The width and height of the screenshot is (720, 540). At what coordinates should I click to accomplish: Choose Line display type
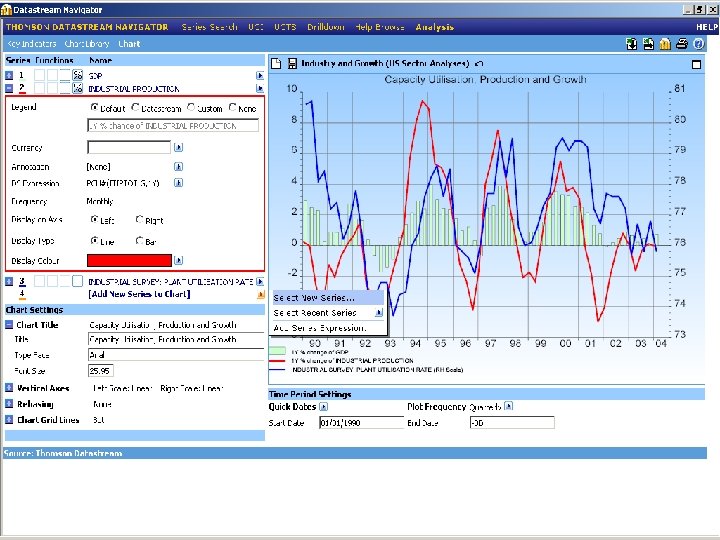(x=94, y=241)
